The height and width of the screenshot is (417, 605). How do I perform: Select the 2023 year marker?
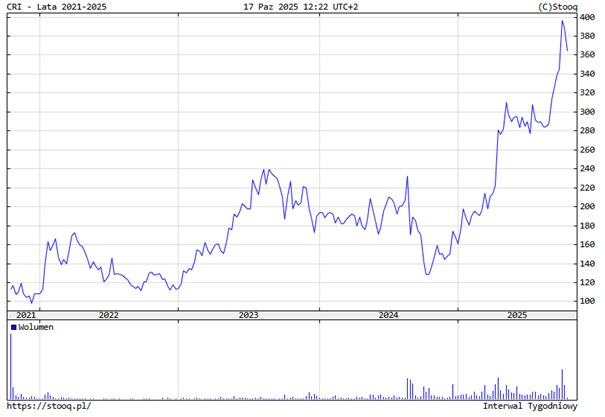pyautogui.click(x=248, y=315)
